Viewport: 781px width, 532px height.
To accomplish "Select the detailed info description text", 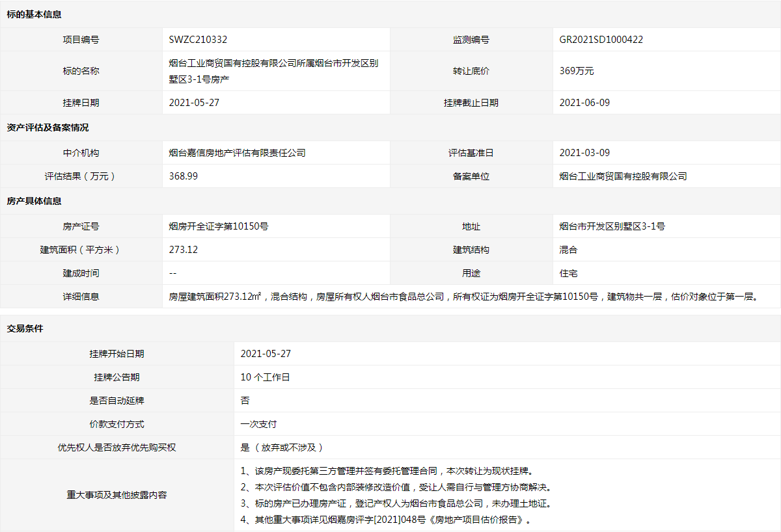I will (464, 297).
